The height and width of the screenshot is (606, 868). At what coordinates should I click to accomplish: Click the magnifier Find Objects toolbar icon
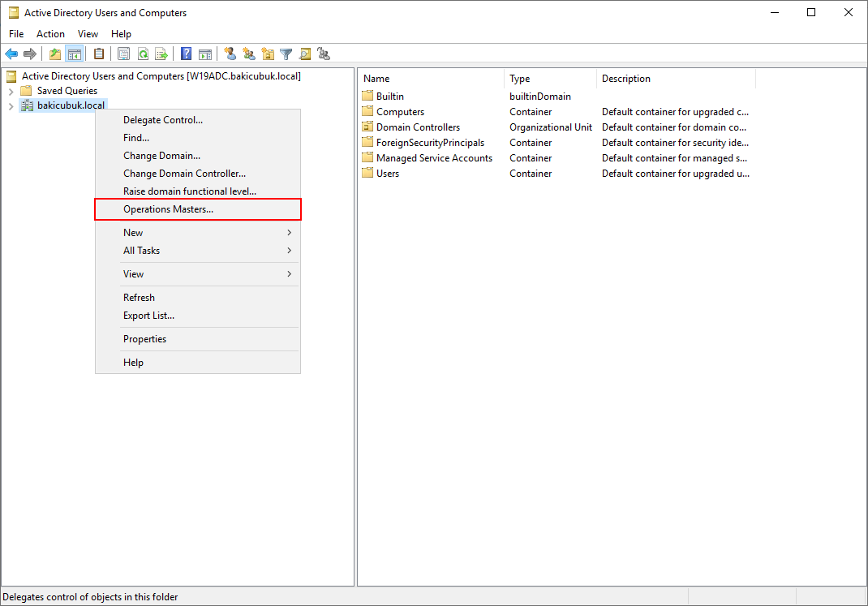[305, 54]
